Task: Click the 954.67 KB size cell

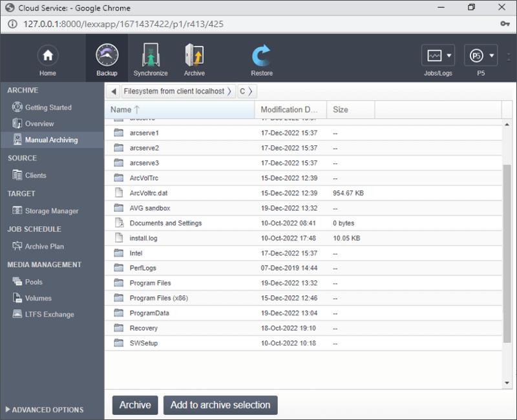Action: [348, 193]
